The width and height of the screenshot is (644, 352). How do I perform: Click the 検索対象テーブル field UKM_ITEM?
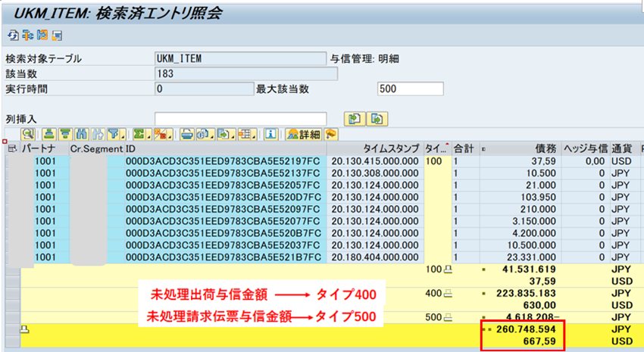coord(241,59)
